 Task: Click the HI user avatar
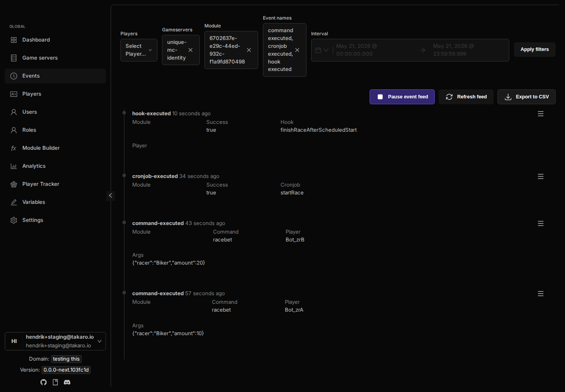[14, 341]
